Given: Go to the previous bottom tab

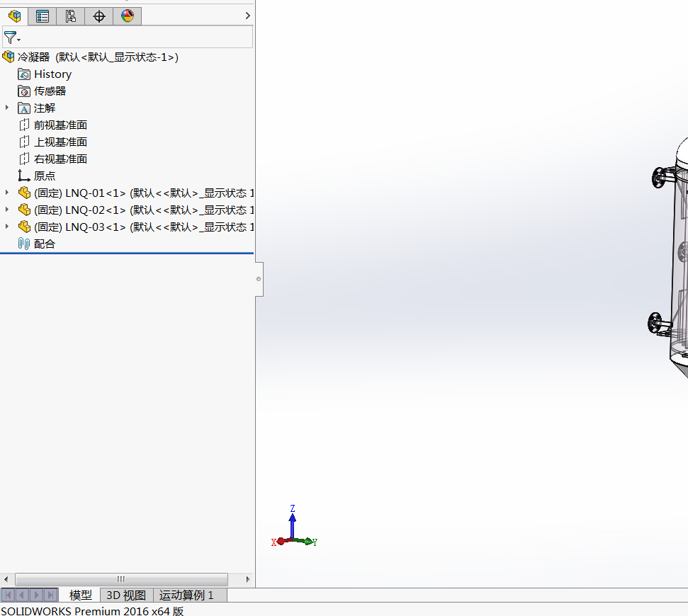Looking at the screenshot, I should (x=23, y=595).
